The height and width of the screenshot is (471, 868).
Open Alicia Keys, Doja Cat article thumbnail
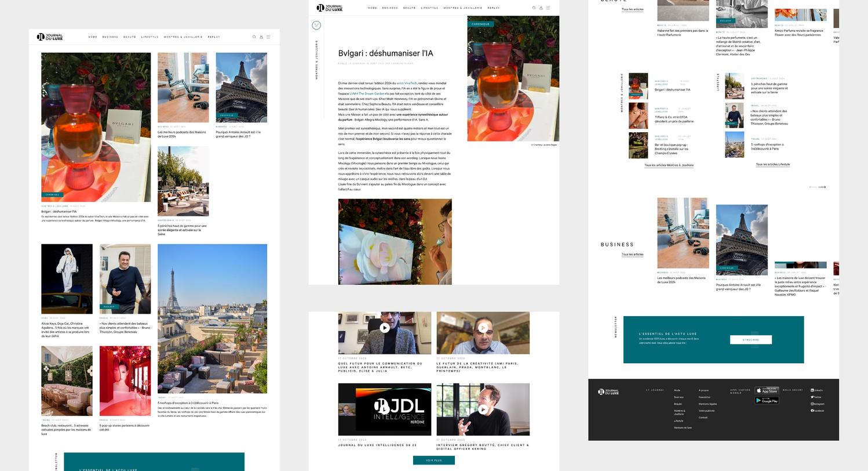(67, 279)
